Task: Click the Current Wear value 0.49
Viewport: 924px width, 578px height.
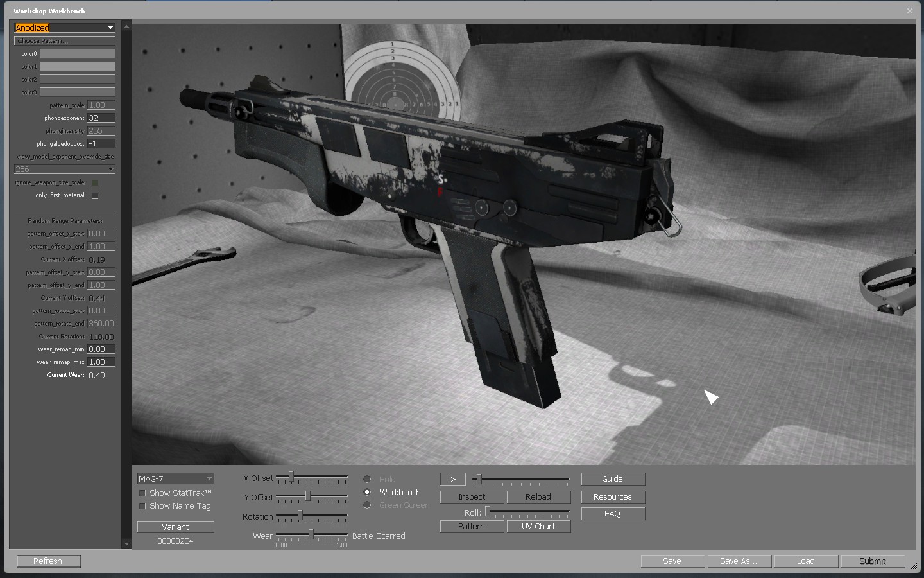Action: tap(97, 375)
